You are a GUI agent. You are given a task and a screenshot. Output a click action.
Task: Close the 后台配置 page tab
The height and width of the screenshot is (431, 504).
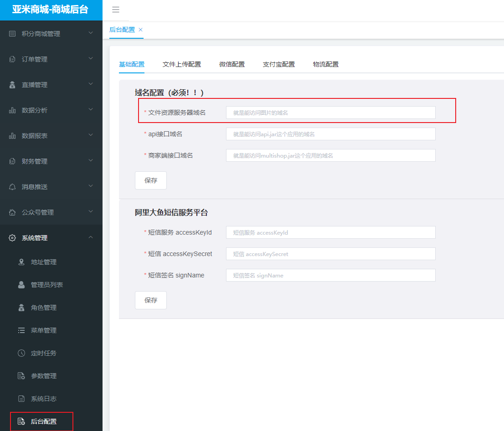[141, 30]
